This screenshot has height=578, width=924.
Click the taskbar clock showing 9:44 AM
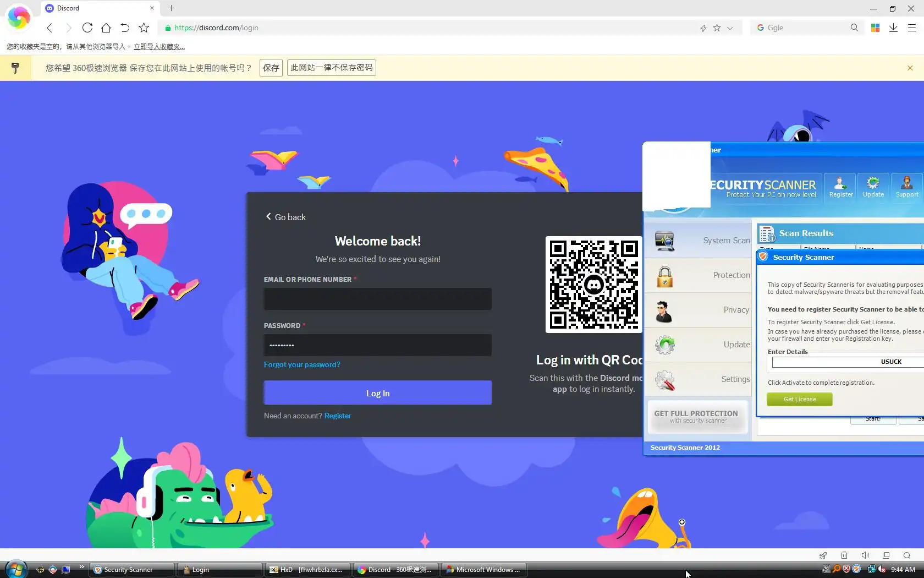coord(903,570)
